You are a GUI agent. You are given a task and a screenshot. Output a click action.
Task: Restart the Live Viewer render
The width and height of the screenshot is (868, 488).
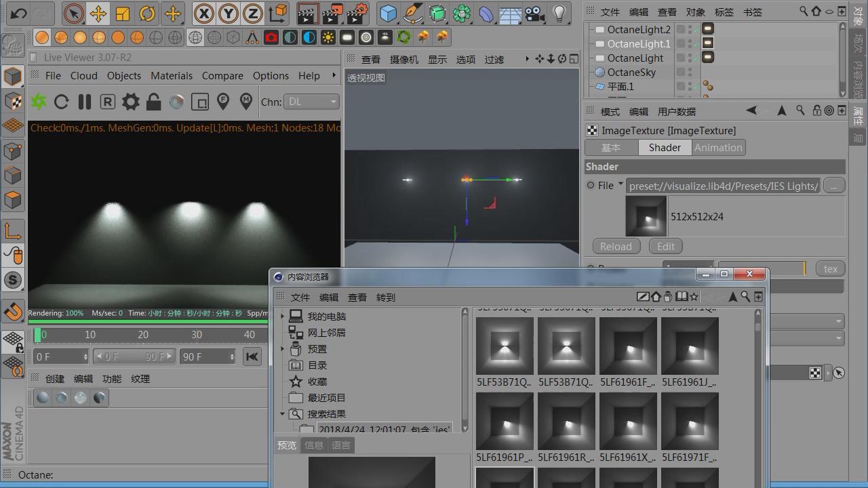click(x=62, y=102)
